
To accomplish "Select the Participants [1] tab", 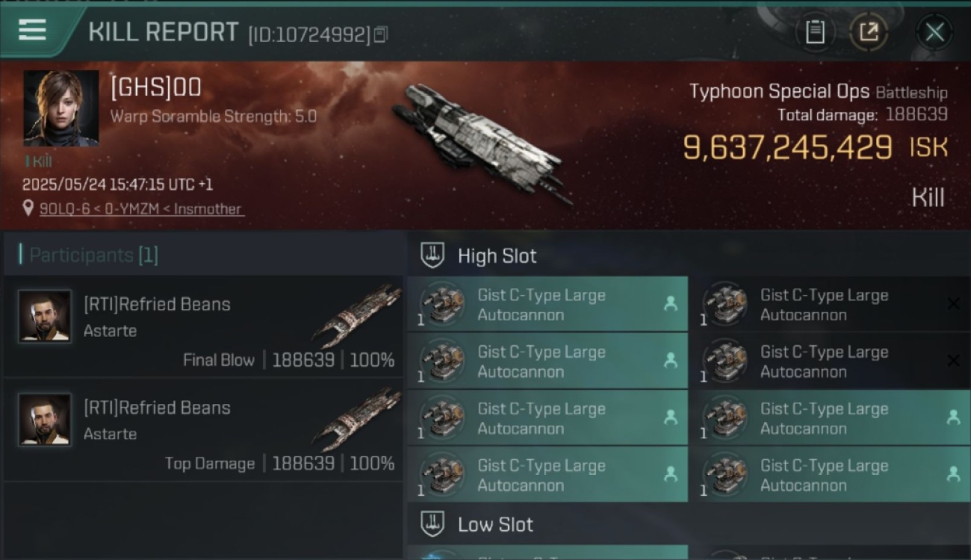I will [x=93, y=255].
